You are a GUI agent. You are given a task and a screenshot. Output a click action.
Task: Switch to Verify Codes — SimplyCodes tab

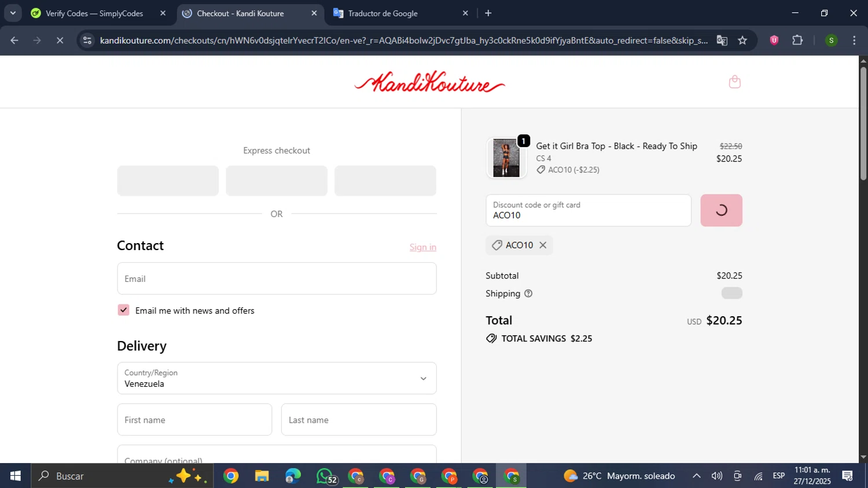click(94, 13)
